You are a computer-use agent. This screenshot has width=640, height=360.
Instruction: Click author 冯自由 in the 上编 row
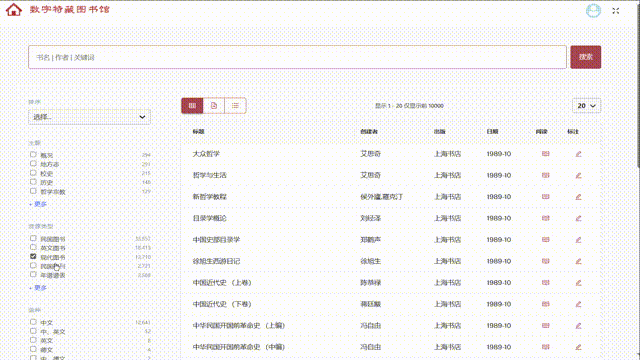pos(371,325)
